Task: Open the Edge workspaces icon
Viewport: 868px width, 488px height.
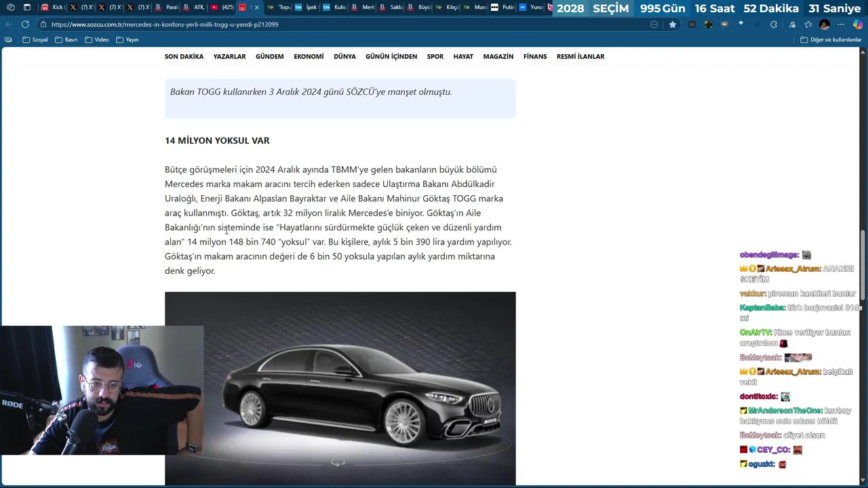Action: point(10,7)
